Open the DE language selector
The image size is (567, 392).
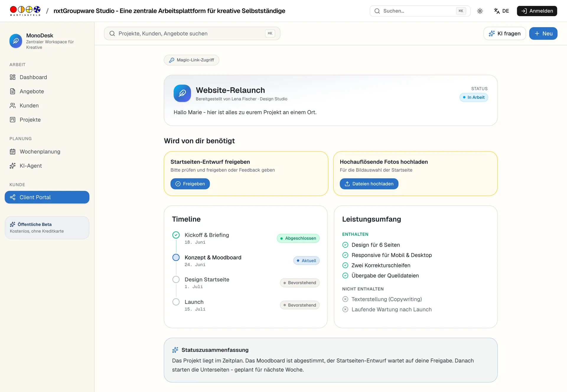[x=501, y=11]
